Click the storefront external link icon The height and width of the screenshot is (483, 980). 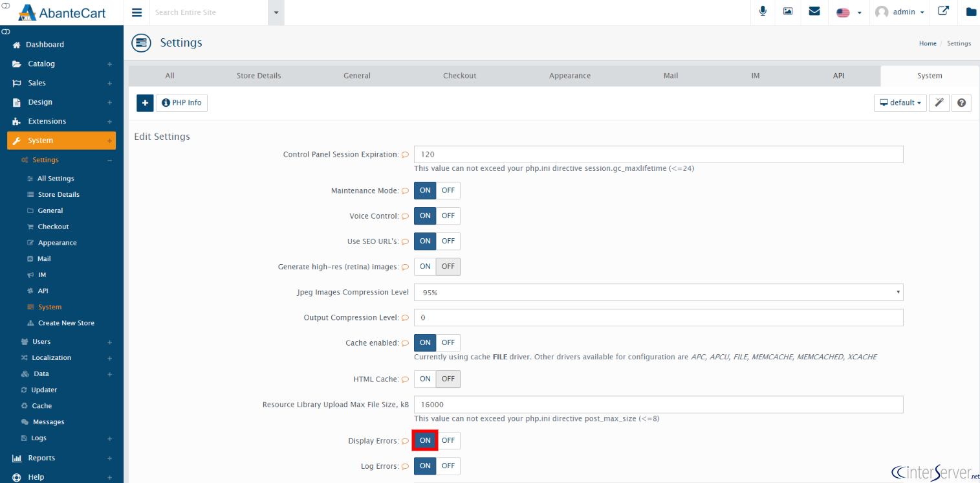(944, 11)
